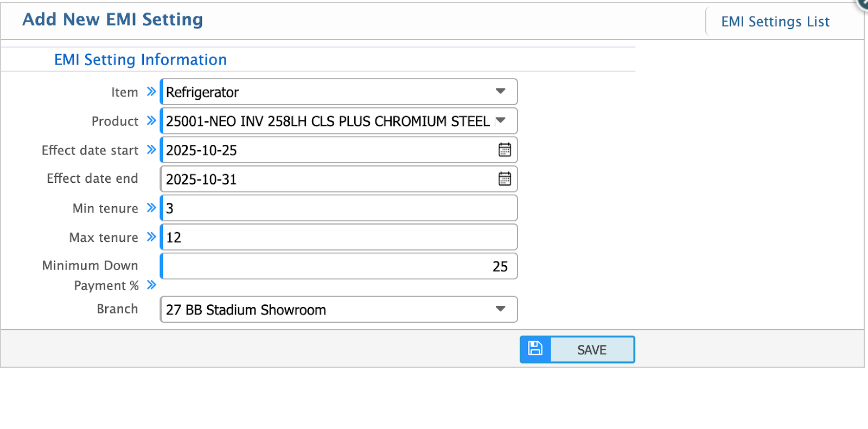Image resolution: width=868 pixels, height=429 pixels.
Task: Click the floppy disk save icon
Action: pos(535,349)
